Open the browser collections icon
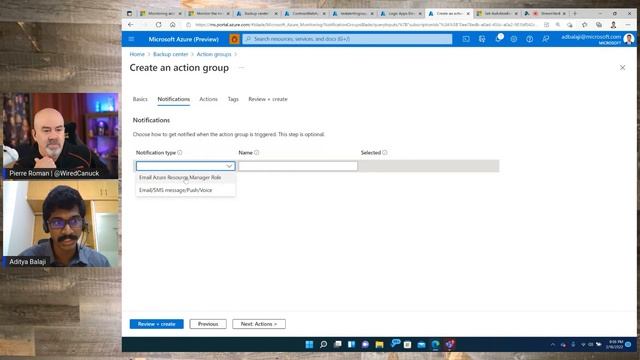The image size is (640, 360). [599, 25]
